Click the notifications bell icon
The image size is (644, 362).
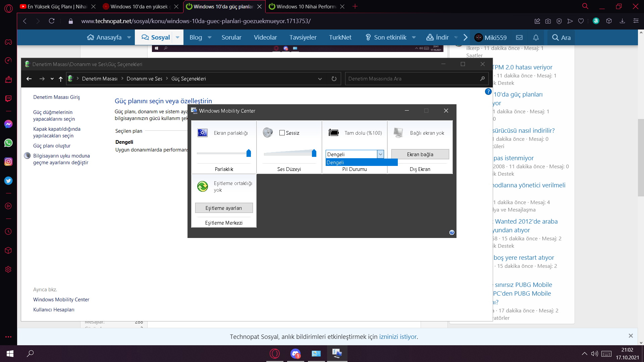tap(536, 38)
